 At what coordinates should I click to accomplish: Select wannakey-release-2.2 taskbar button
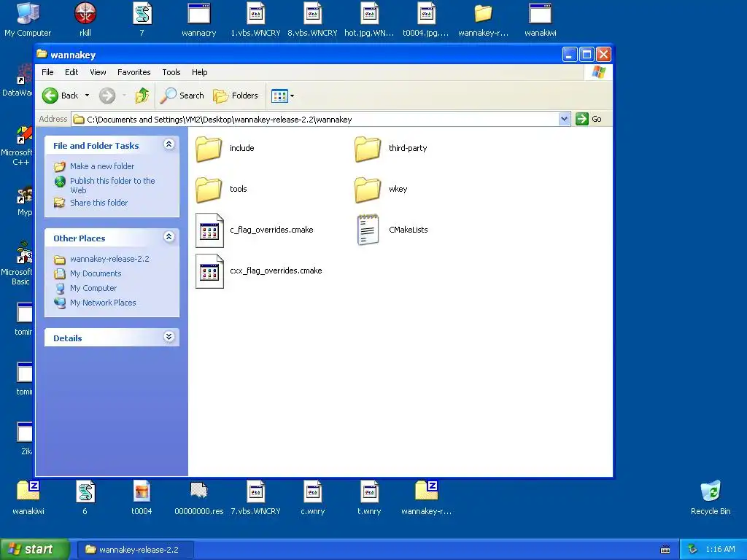(135, 550)
